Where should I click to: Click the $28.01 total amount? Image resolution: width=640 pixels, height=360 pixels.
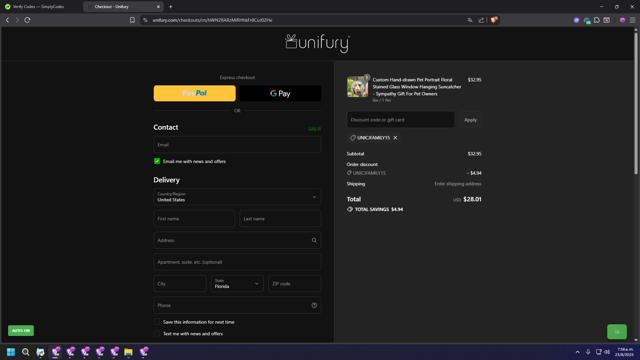(472, 199)
